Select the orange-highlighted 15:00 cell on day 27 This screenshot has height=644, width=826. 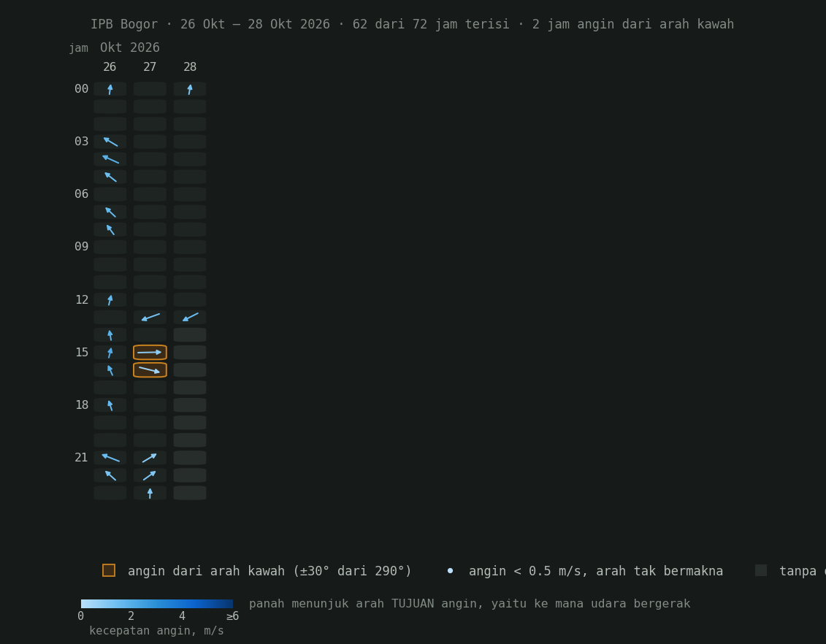click(x=150, y=352)
